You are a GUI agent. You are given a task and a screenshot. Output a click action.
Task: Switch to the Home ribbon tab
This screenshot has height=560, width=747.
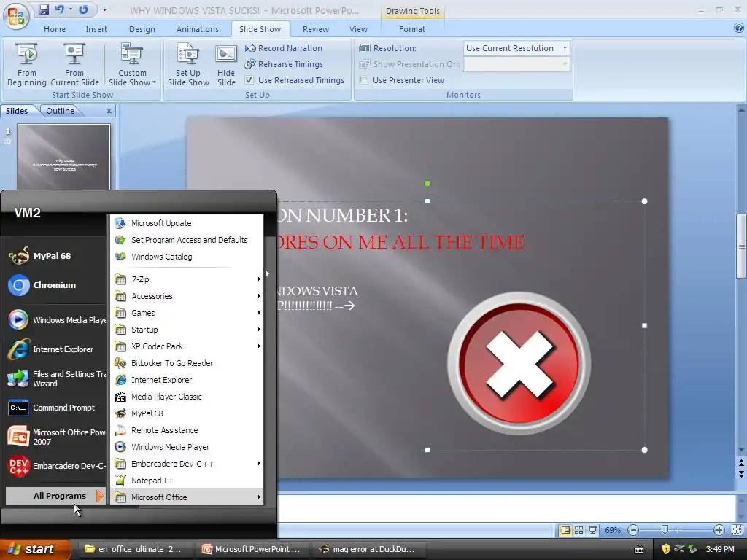(55, 29)
